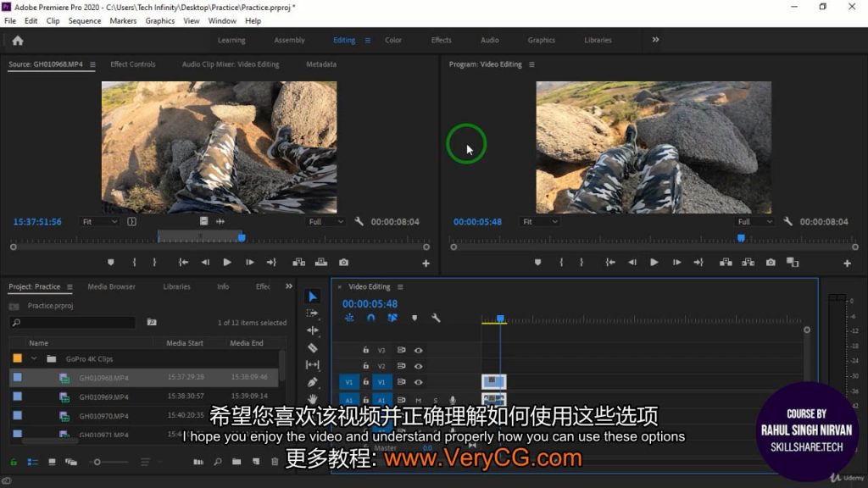Add marker in timeline panel
The image size is (868, 488).
414,319
